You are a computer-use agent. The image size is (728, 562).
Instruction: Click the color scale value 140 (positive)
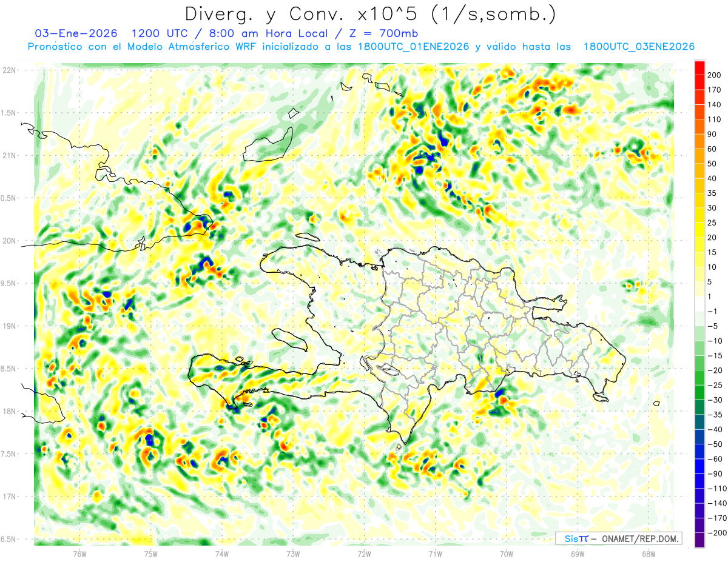[x=715, y=105]
